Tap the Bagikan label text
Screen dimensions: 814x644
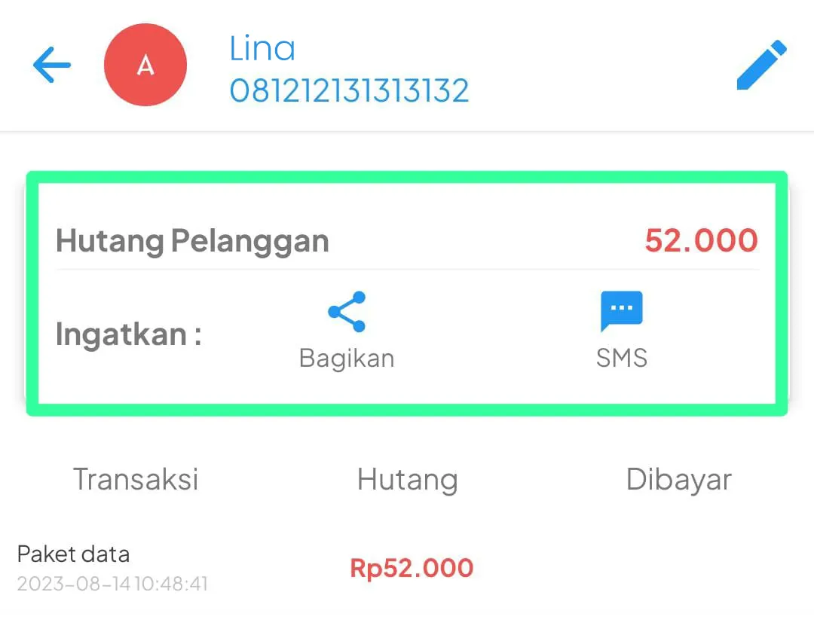[x=347, y=358]
